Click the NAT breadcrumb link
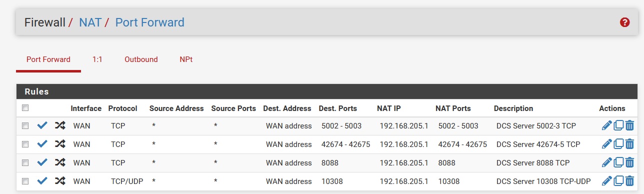644x194 pixels. pos(90,22)
